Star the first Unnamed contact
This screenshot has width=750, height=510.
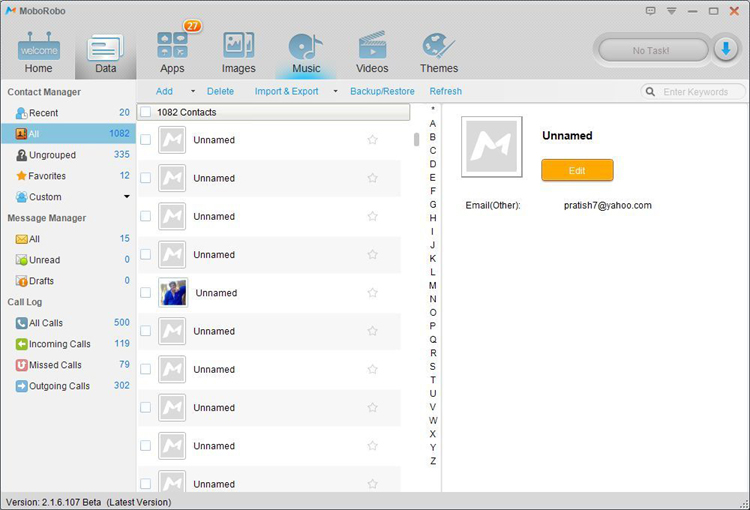click(372, 140)
